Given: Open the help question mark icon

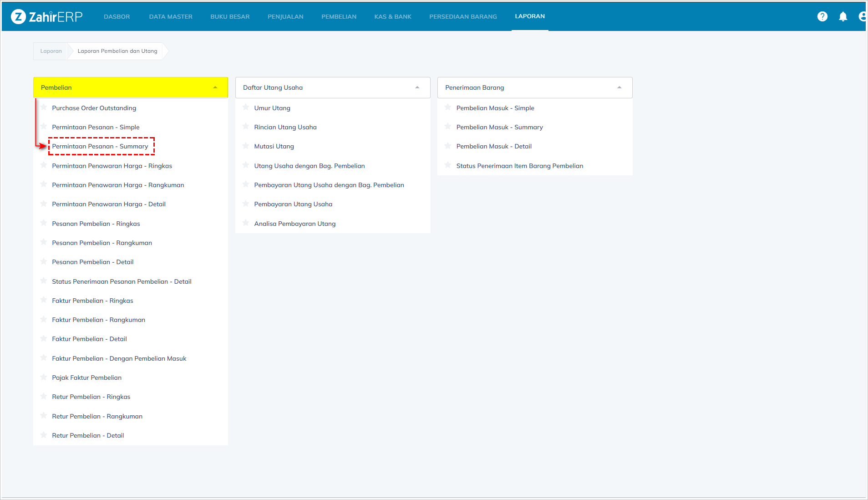Looking at the screenshot, I should [x=822, y=17].
